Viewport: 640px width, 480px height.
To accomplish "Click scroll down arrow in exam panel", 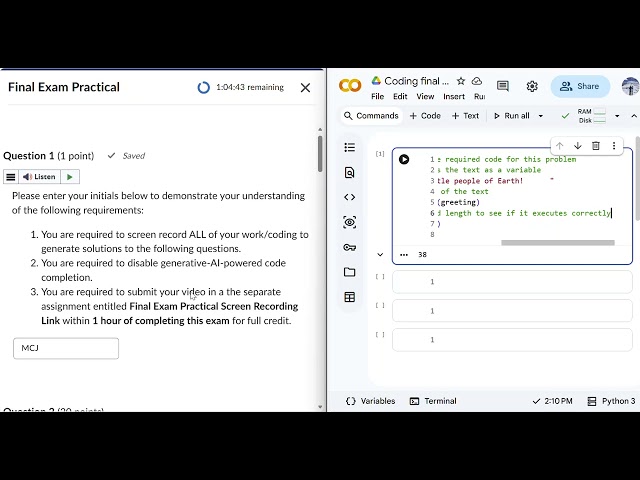I will pyautogui.click(x=320, y=407).
